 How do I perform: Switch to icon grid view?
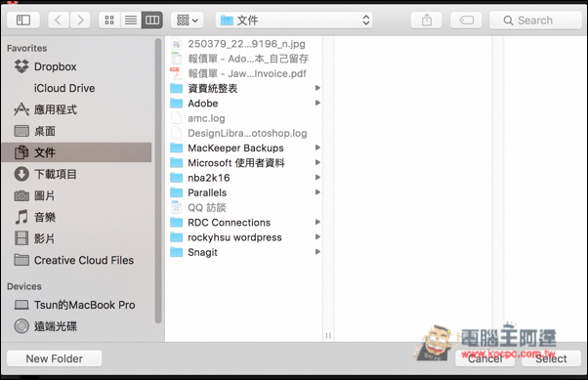click(x=109, y=20)
